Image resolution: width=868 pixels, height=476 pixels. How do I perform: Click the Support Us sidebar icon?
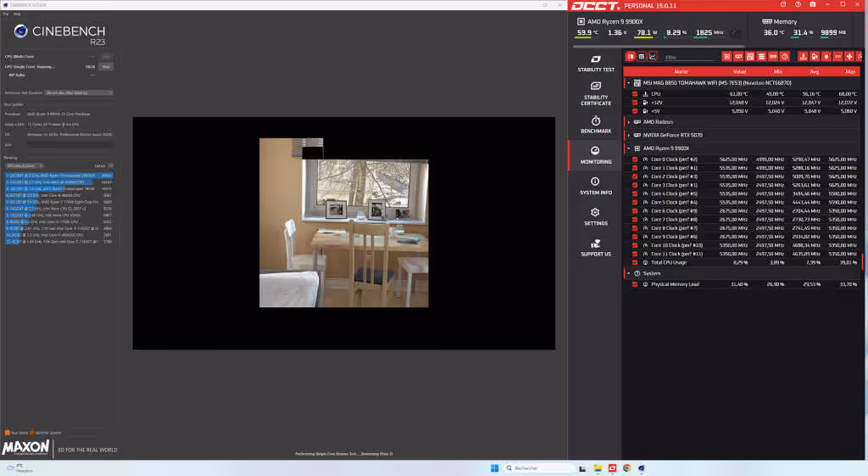(x=596, y=248)
